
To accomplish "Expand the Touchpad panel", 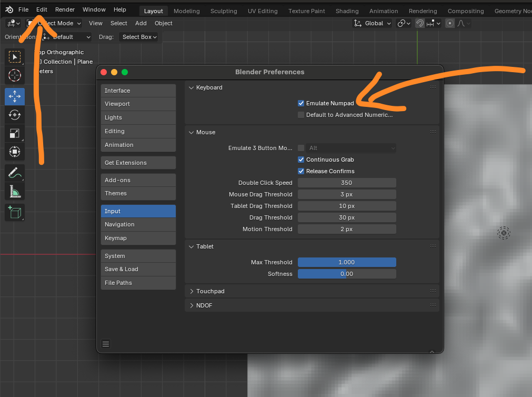I will 192,291.
